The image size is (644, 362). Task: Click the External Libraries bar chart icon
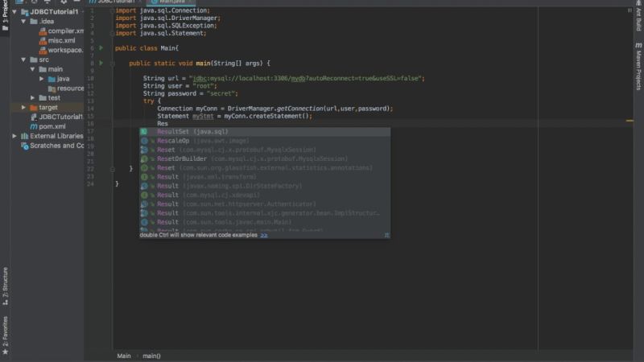(x=25, y=136)
